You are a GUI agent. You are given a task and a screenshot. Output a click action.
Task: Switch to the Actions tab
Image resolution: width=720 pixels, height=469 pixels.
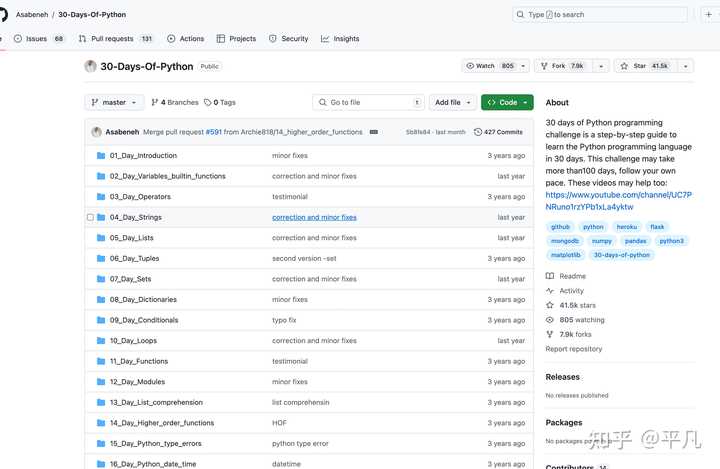(x=186, y=39)
